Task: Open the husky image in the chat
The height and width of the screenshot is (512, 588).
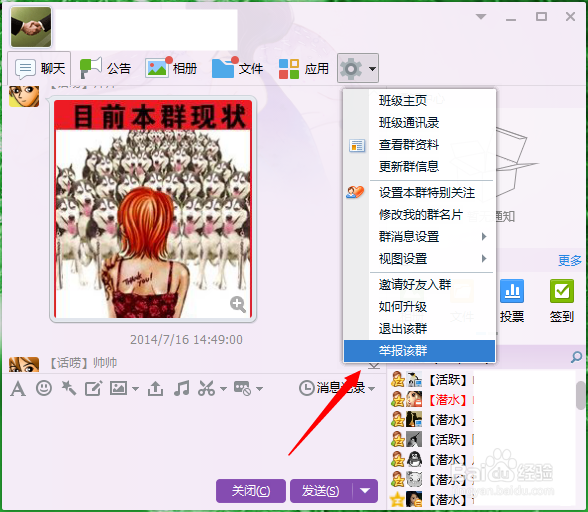Action: pos(153,209)
